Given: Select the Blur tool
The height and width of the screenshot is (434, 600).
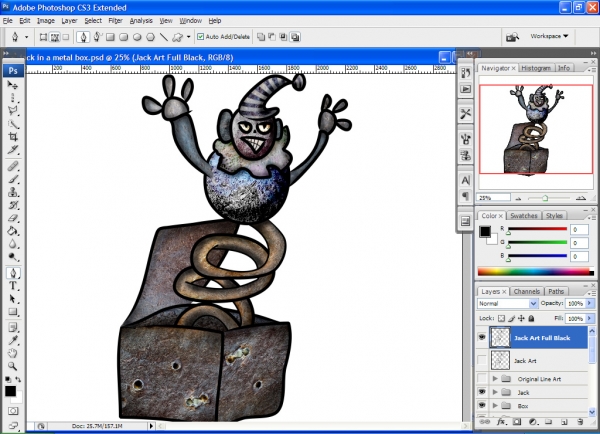Looking at the screenshot, I should click(x=13, y=244).
